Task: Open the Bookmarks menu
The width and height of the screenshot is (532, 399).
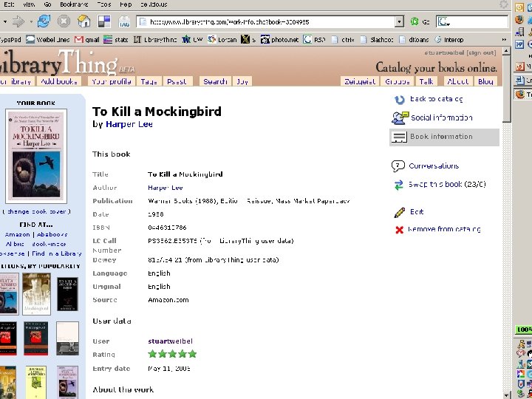Action: [x=74, y=4]
